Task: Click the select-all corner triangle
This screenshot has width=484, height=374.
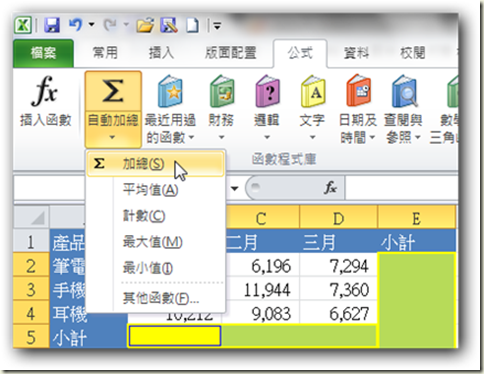Action: (31, 217)
